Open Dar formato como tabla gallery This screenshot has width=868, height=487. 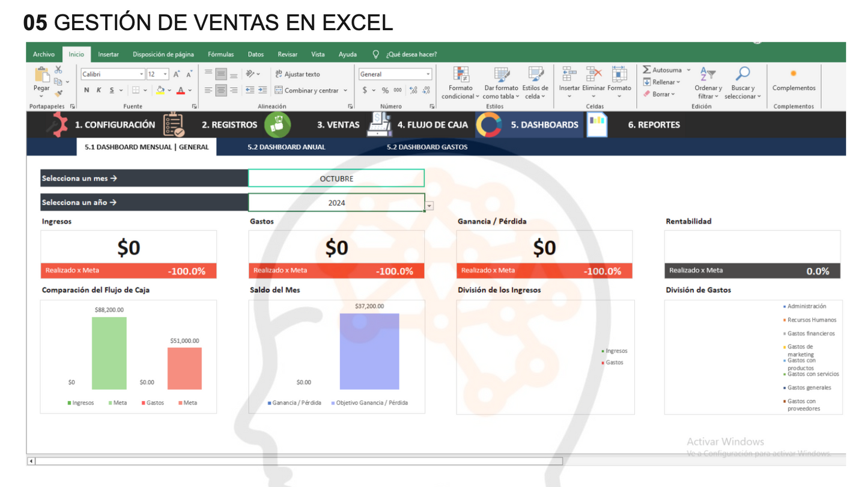point(502,83)
